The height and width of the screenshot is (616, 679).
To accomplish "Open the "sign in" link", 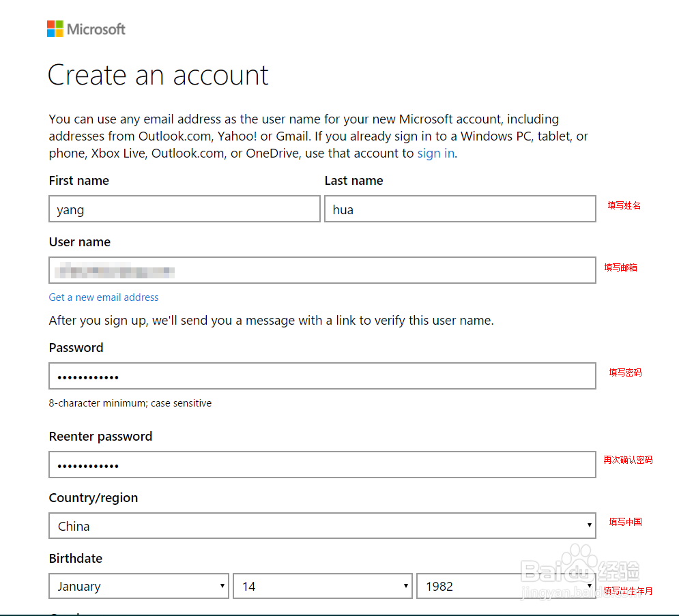I will click(x=435, y=153).
